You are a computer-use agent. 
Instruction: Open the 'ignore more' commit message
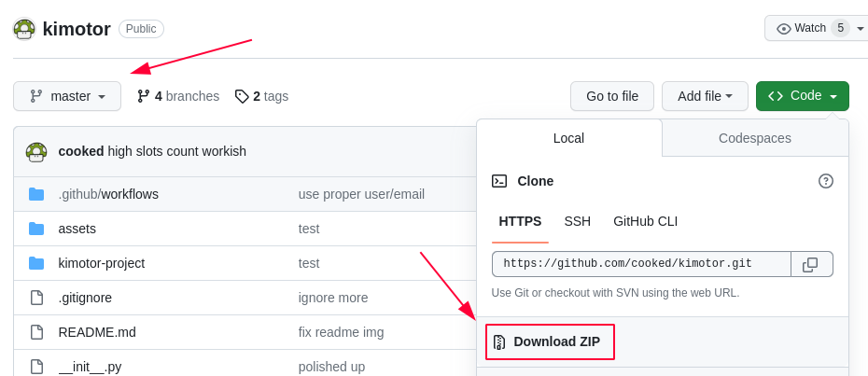(333, 298)
